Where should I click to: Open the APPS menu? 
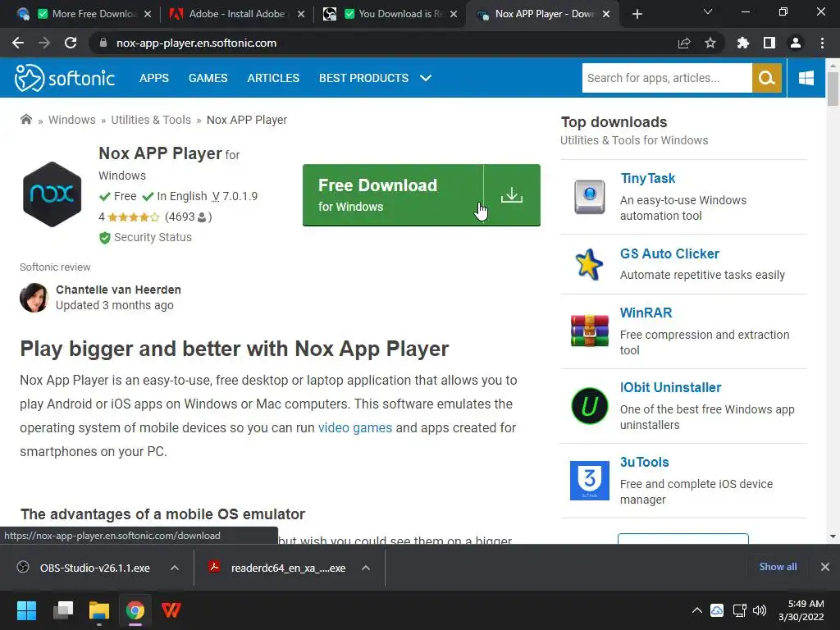[x=154, y=78]
